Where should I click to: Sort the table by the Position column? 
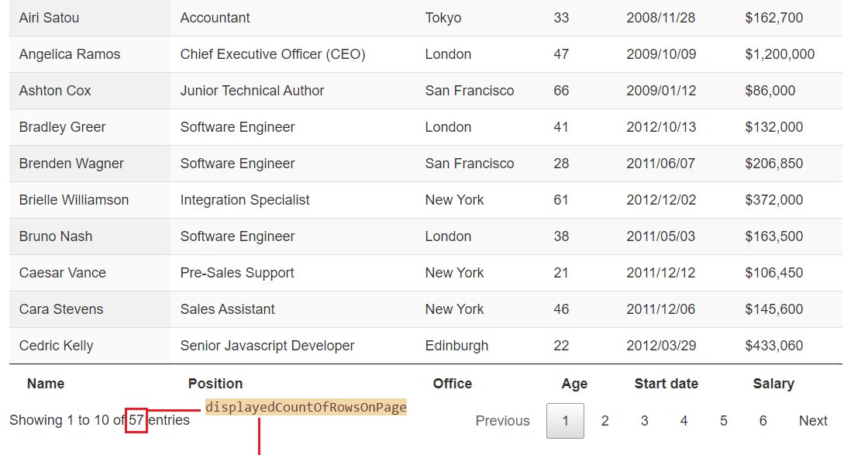215,383
